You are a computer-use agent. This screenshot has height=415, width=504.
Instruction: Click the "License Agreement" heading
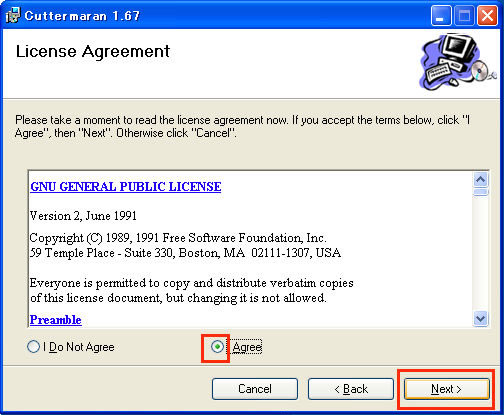click(93, 51)
